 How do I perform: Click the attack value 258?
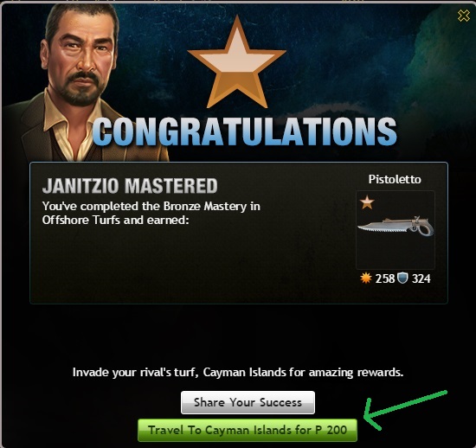click(x=384, y=278)
